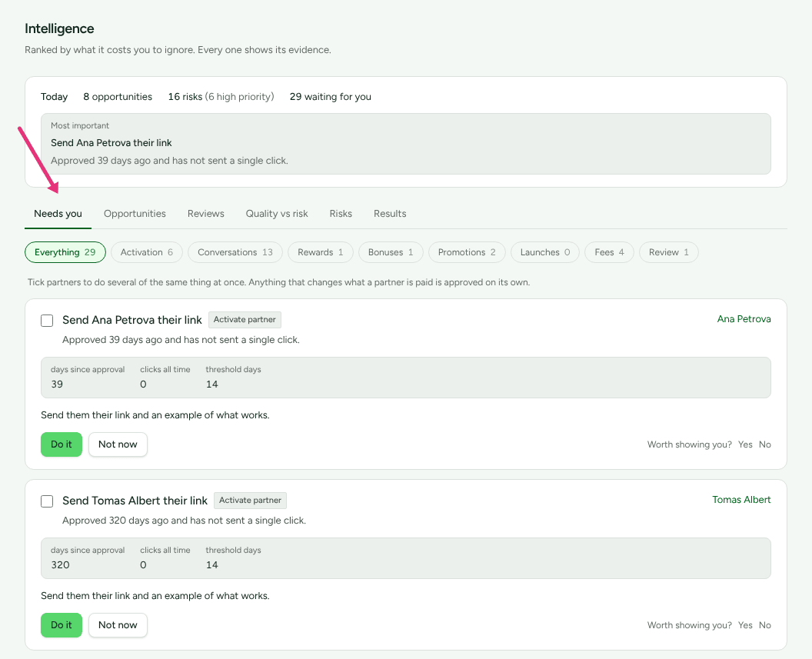
Task: Click the '16 risks (6 high priority)' text
Action: [x=221, y=96]
